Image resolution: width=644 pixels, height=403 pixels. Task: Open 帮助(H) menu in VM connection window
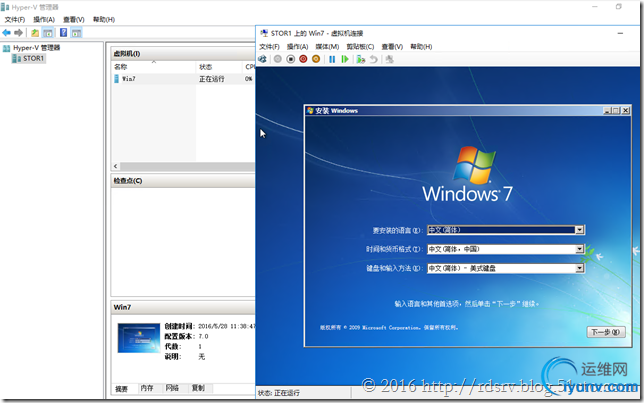[x=421, y=46]
